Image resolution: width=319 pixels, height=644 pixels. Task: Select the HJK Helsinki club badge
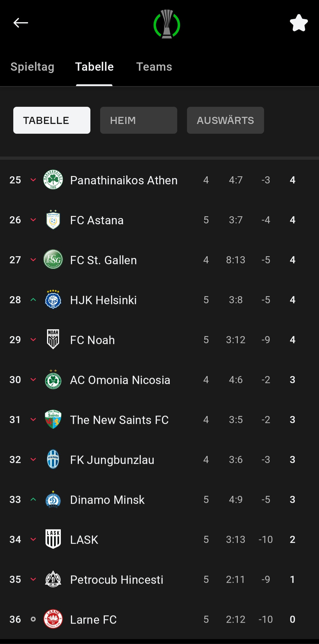pyautogui.click(x=53, y=300)
